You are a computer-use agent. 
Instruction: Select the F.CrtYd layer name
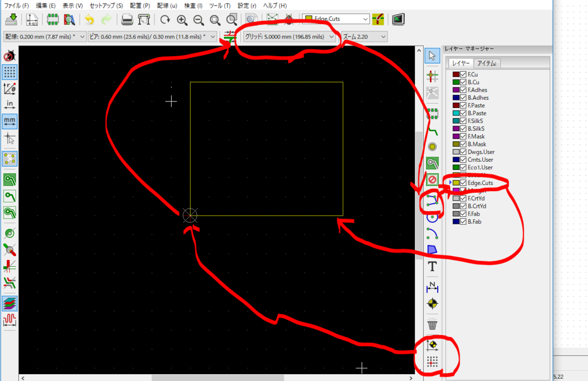tap(476, 198)
